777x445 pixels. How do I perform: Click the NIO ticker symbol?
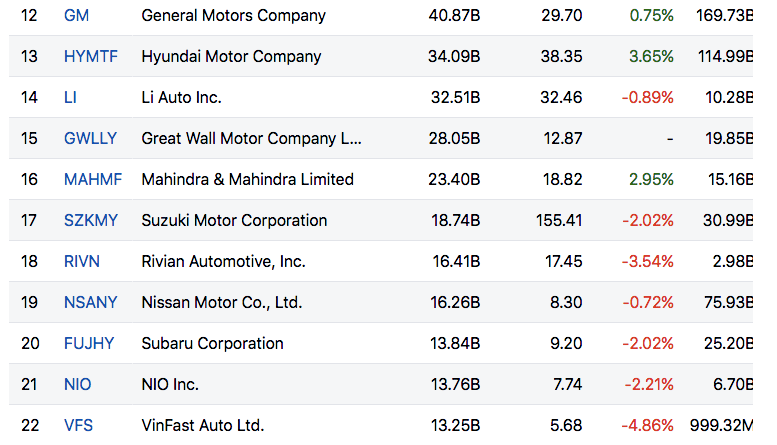(77, 385)
